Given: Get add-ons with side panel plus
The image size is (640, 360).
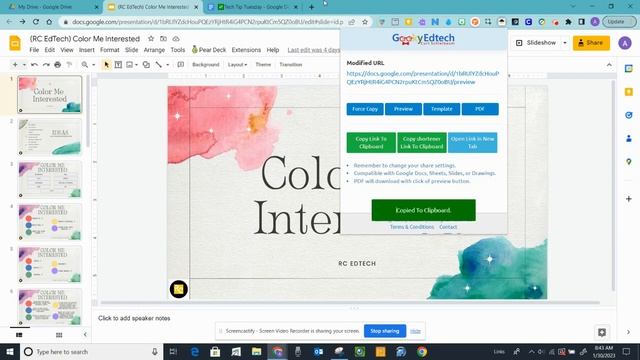Looking at the screenshot, I should click(x=629, y=199).
